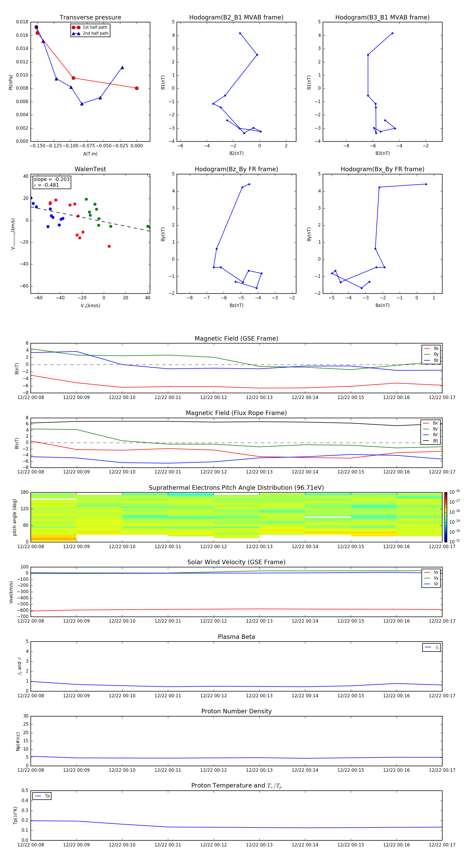Click the red data point at A = 0.000 in Transverse pressure
The image size is (473, 868).
[137, 88]
